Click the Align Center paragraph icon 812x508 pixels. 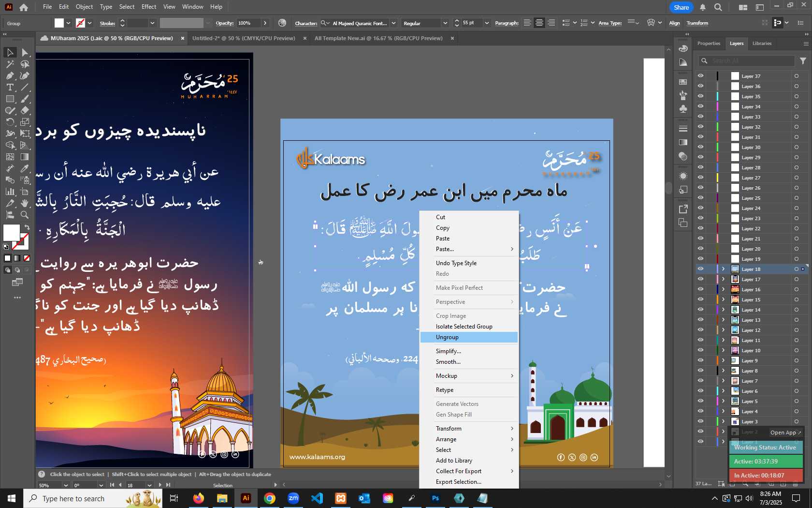click(x=539, y=23)
